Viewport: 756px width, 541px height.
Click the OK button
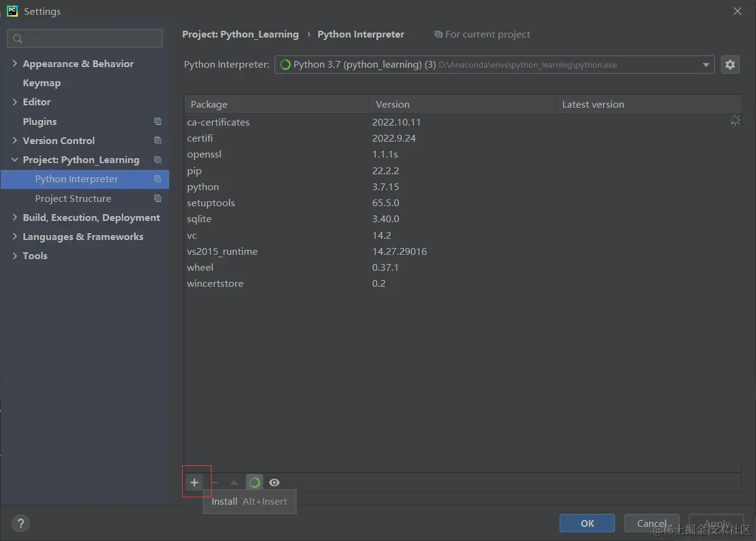tap(587, 523)
